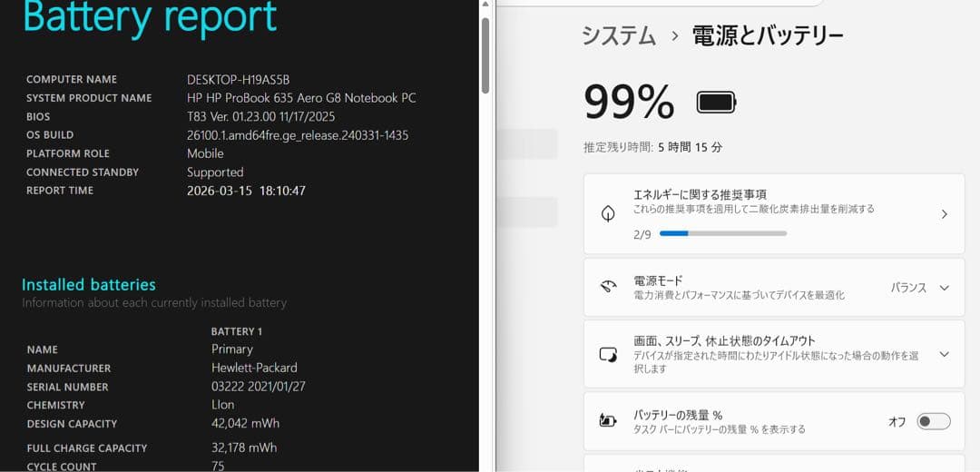Toggle the バッテリーの残量 % switch

click(934, 421)
